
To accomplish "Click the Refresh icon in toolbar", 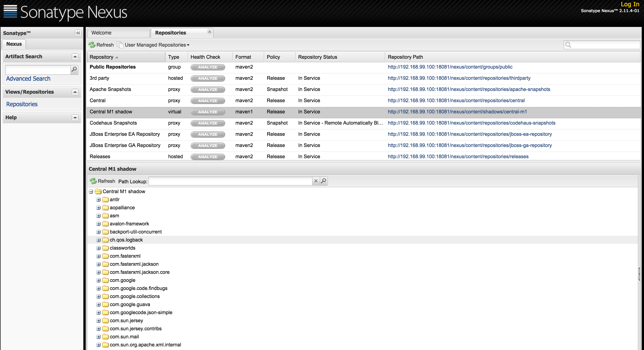I will pos(92,44).
